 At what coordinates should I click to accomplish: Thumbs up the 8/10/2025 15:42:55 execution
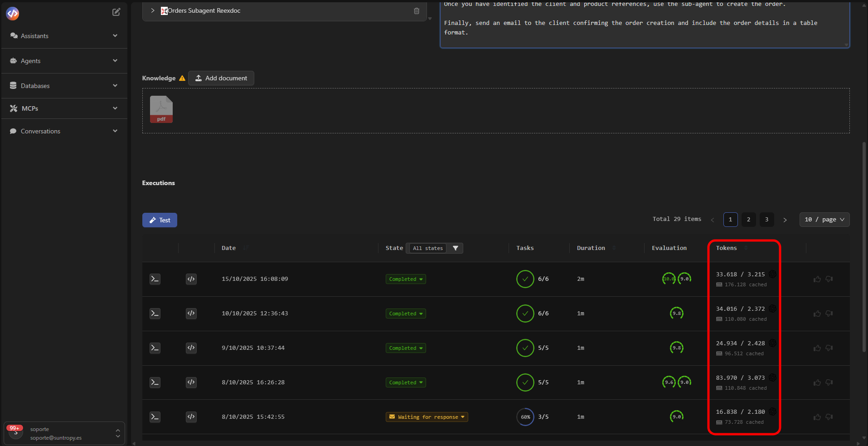[817, 417]
